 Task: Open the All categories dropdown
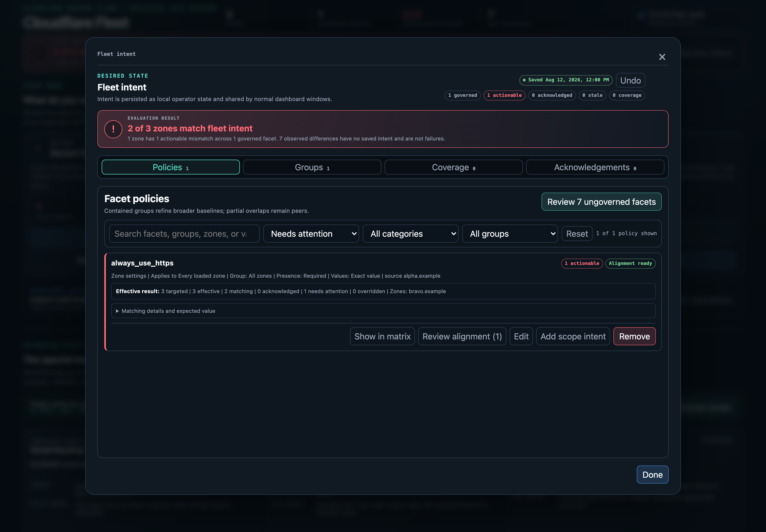pos(410,234)
